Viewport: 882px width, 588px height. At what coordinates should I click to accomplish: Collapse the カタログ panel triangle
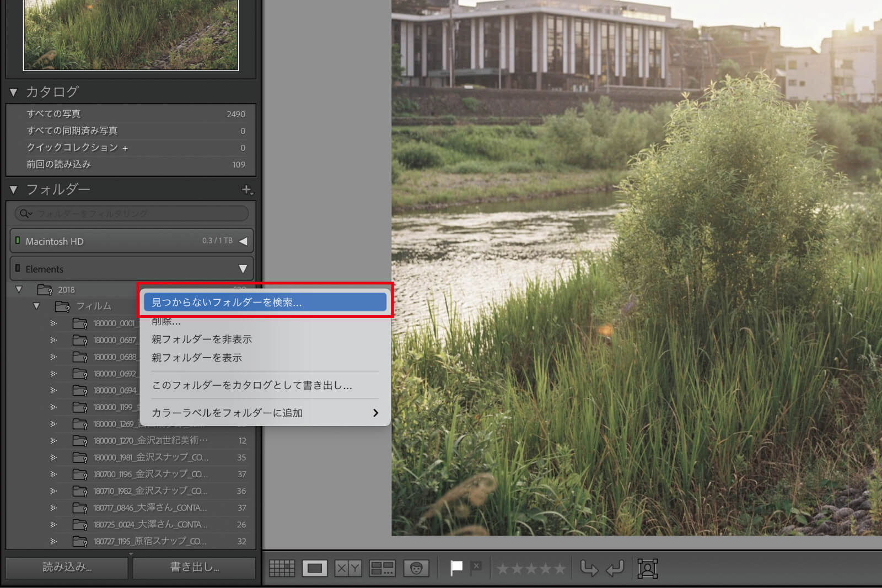click(x=14, y=92)
